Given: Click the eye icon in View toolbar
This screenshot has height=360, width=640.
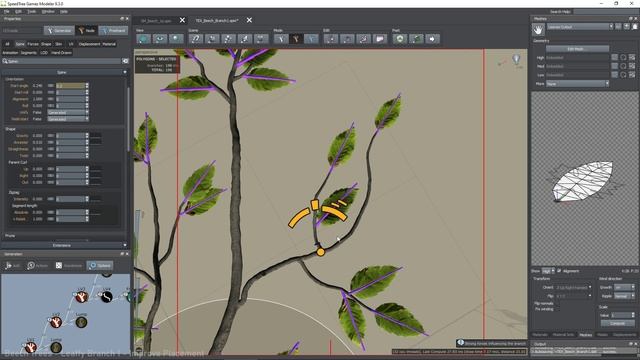Looking at the screenshot, I should pos(160,39).
